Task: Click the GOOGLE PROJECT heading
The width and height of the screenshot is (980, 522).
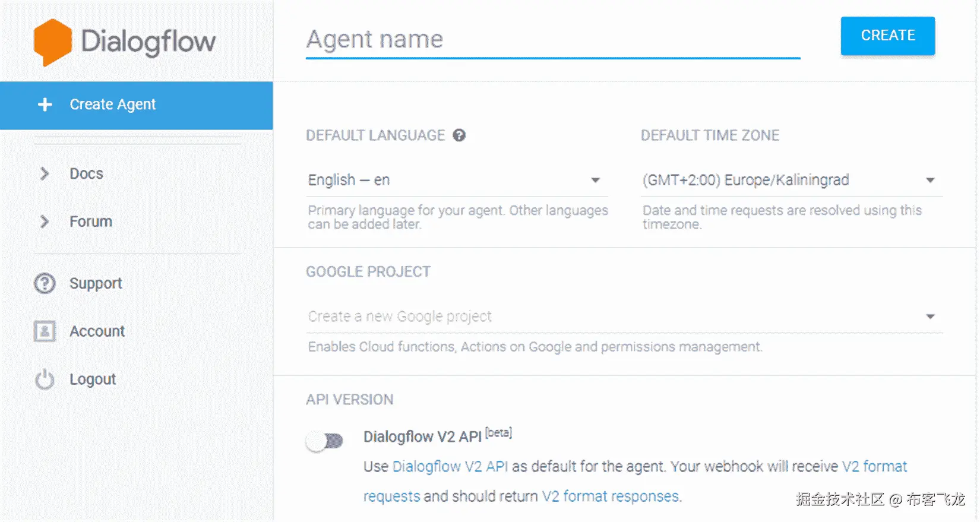Action: pos(368,272)
